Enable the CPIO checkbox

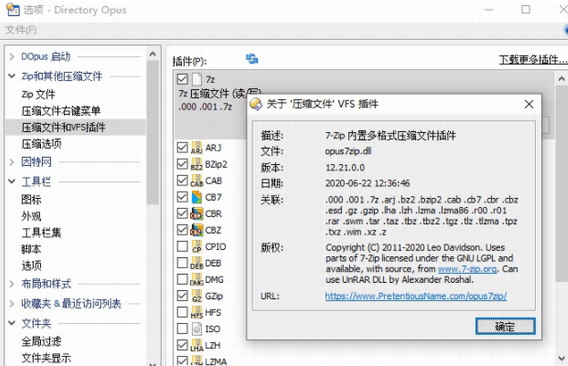(182, 246)
